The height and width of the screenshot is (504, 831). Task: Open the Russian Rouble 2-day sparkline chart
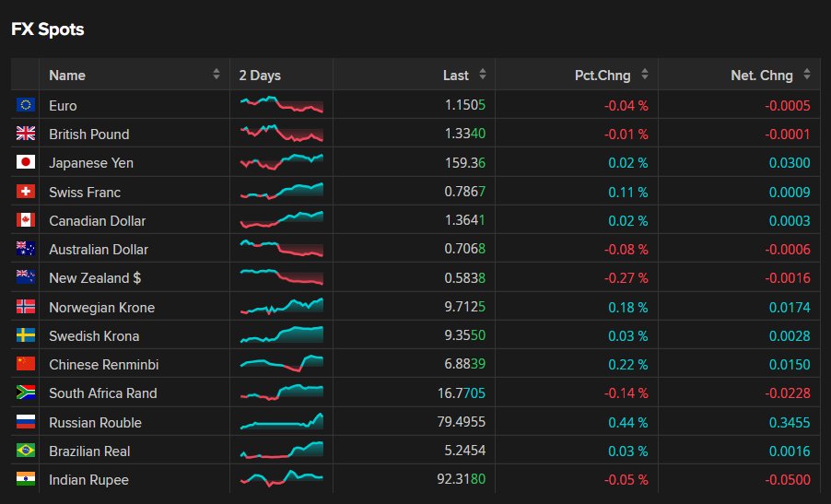pos(281,421)
